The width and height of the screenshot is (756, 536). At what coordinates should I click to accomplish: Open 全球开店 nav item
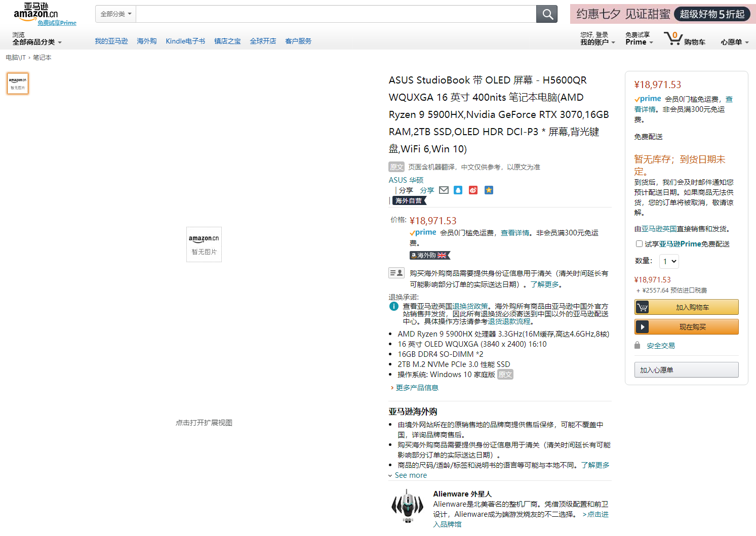[263, 41]
